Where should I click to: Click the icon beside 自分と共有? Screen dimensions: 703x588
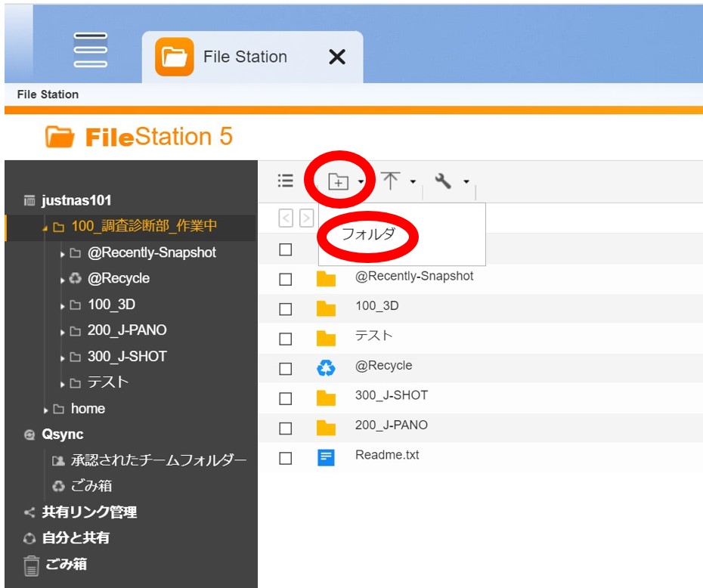coord(29,538)
